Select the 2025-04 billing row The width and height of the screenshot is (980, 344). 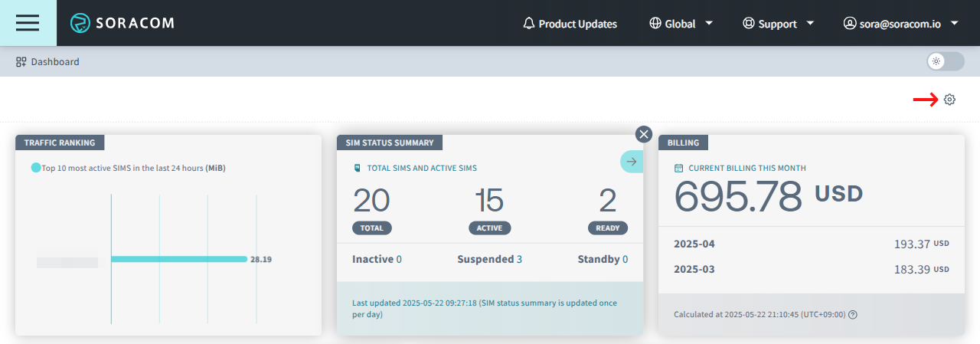812,244
